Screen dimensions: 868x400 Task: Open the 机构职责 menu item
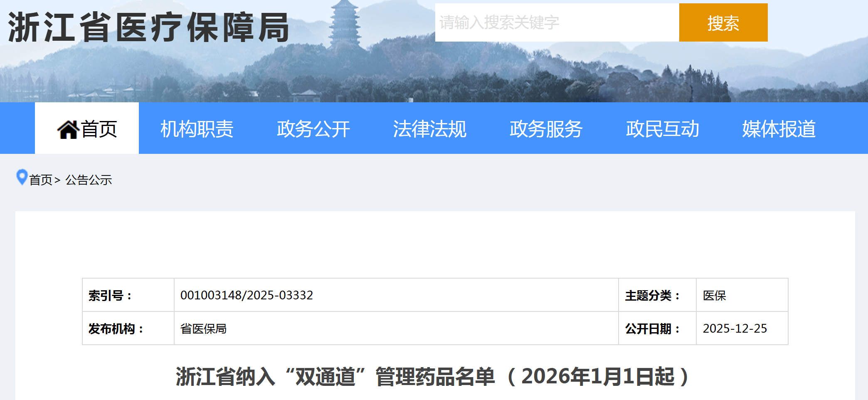point(197,129)
